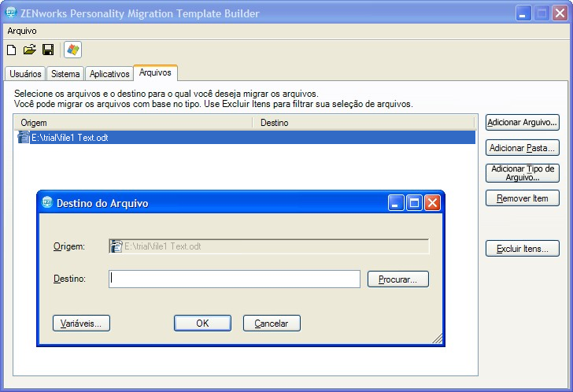Click Adicionar Tipo de Arquivo button
The height and width of the screenshot is (392, 573).
tap(522, 173)
